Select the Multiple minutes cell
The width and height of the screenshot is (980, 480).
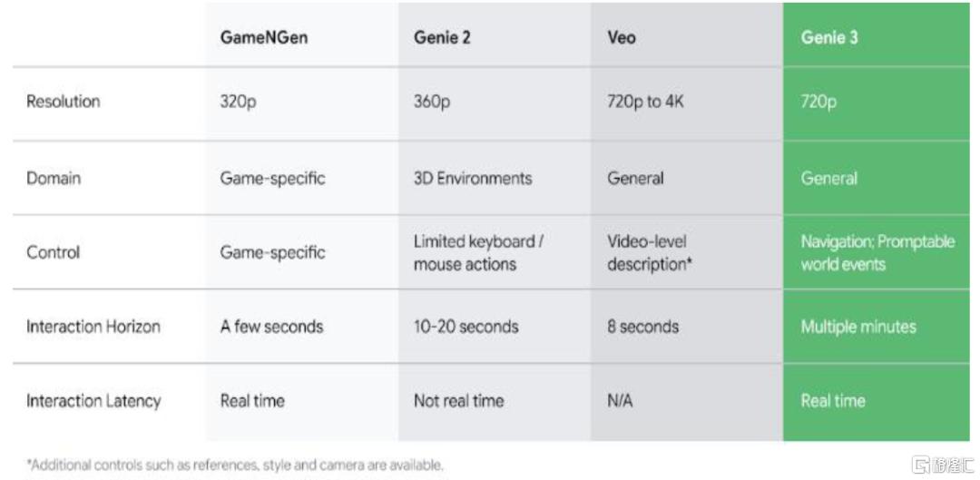coord(858,327)
